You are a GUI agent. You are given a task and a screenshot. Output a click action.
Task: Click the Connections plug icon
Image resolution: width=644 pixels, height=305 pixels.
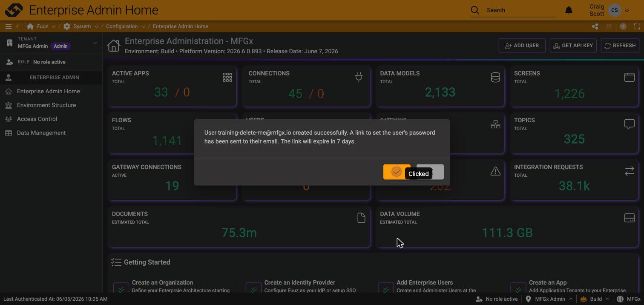pos(359,77)
